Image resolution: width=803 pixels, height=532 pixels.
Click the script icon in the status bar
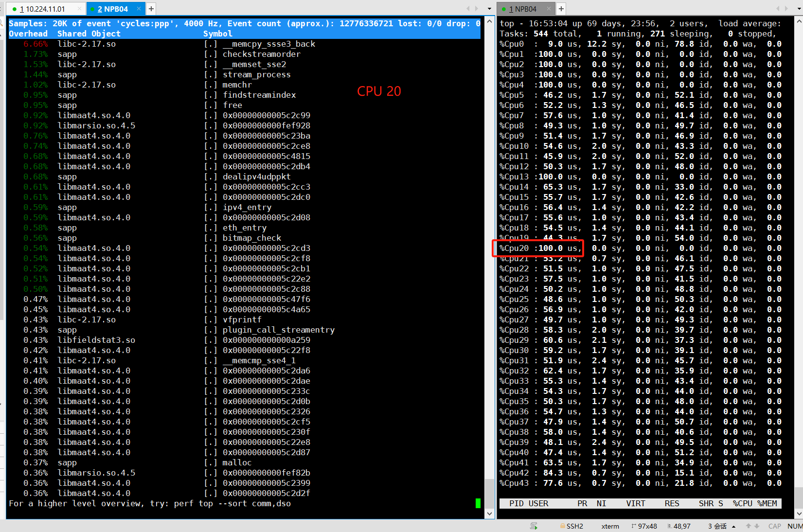pyautogui.click(x=534, y=526)
